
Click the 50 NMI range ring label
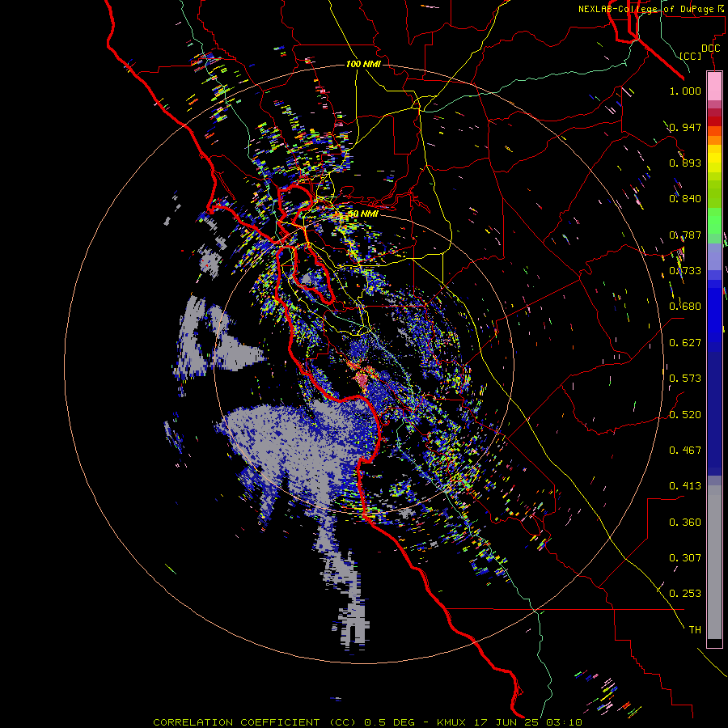pyautogui.click(x=363, y=214)
